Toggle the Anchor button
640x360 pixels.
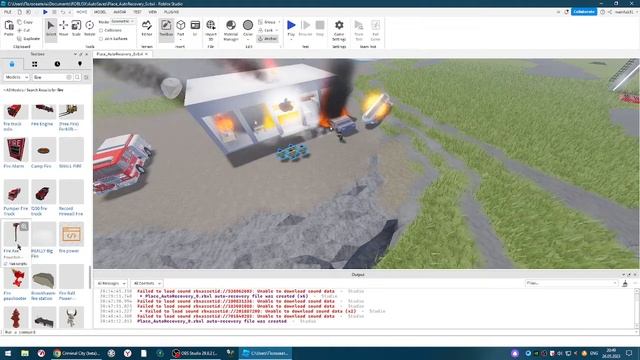[x=268, y=39]
